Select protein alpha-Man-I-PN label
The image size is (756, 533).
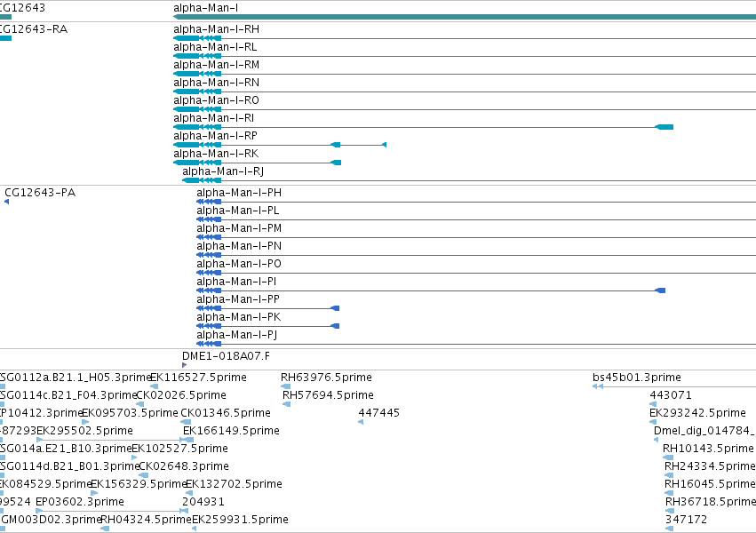pos(239,247)
